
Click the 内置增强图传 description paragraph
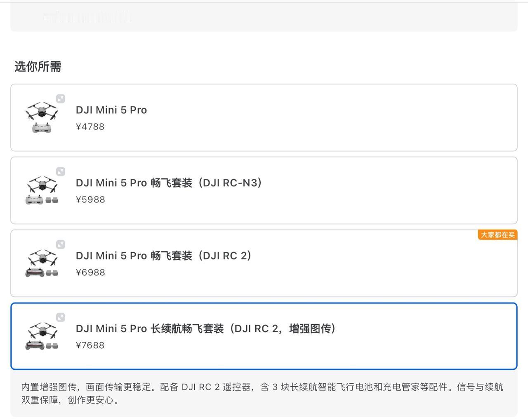pyautogui.click(x=262, y=393)
